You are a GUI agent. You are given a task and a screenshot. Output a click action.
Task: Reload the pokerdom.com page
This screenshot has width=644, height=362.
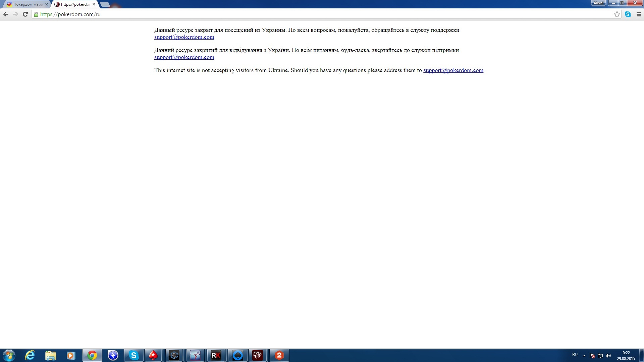click(x=25, y=14)
